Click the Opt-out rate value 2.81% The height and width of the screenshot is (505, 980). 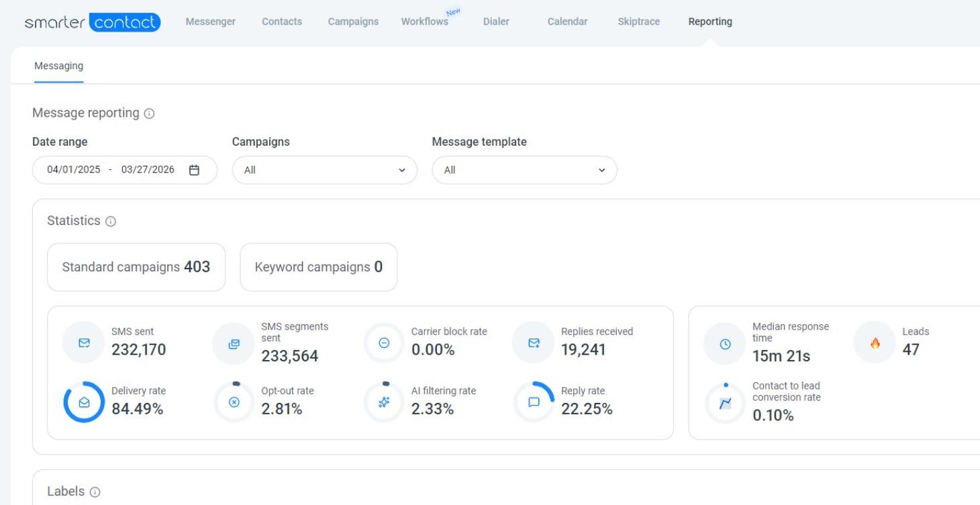(282, 409)
